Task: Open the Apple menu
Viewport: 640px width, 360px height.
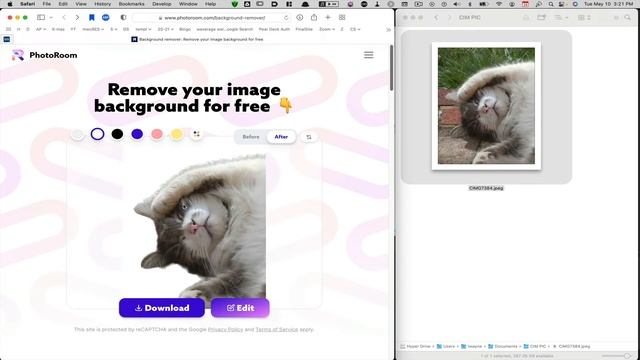Action: point(10,4)
